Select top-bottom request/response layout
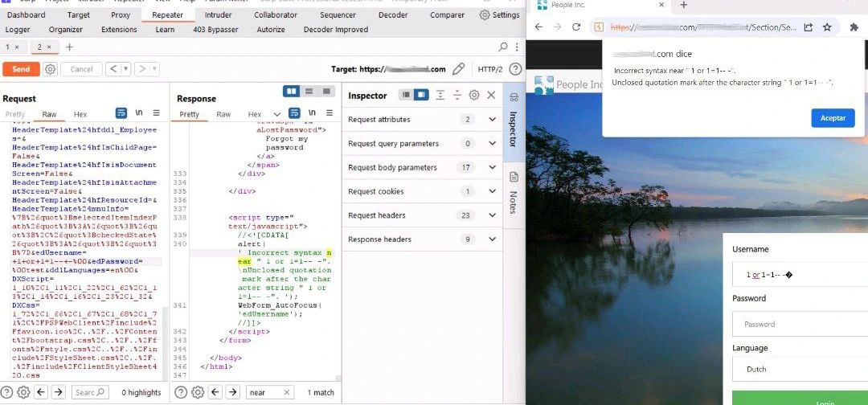Screen dimensions: 868x405 click(309, 92)
